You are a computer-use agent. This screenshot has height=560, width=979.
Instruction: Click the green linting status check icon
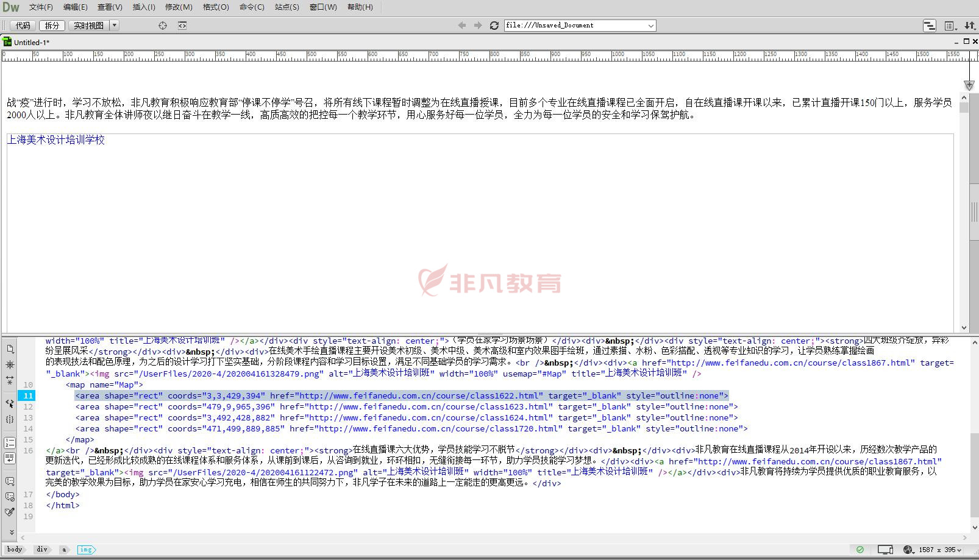[860, 550]
